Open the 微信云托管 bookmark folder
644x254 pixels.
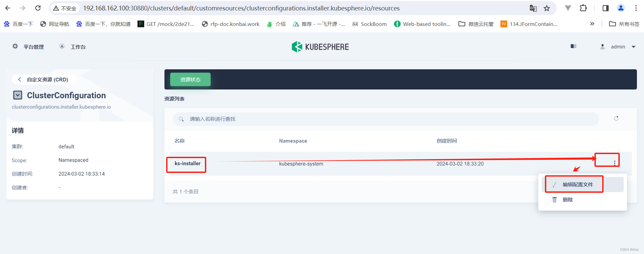(476, 24)
